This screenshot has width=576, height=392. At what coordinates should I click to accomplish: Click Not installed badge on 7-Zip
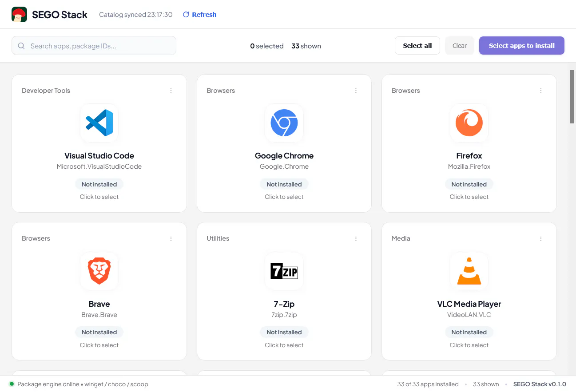coord(284,332)
